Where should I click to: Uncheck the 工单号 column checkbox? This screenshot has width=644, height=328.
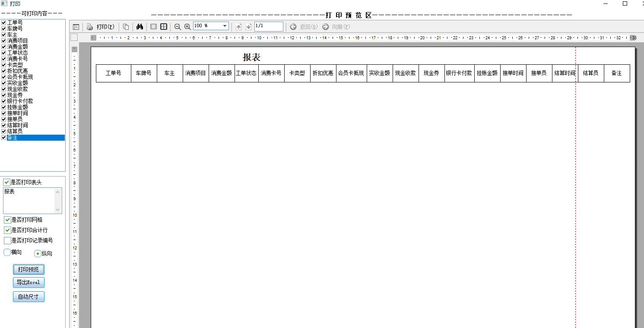(4, 22)
